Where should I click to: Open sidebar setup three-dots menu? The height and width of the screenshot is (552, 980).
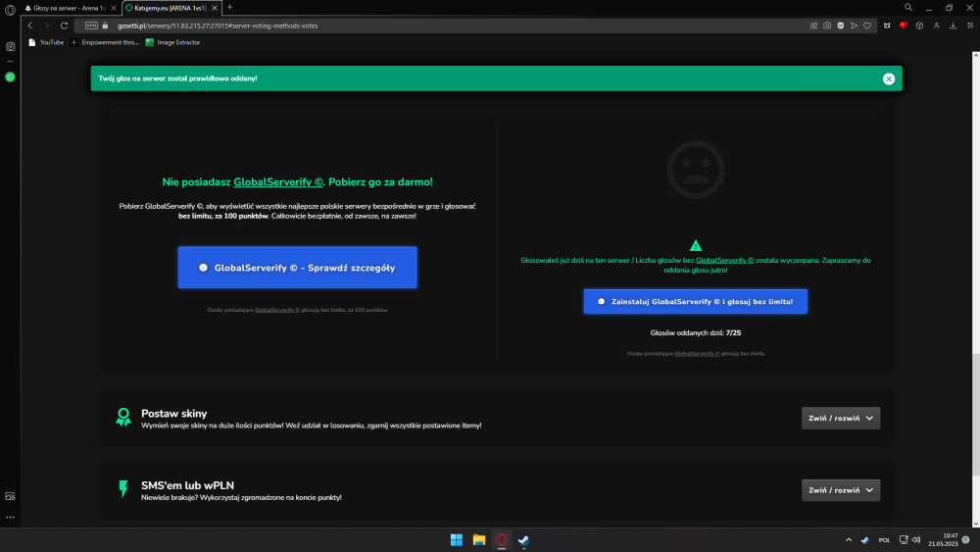10,517
